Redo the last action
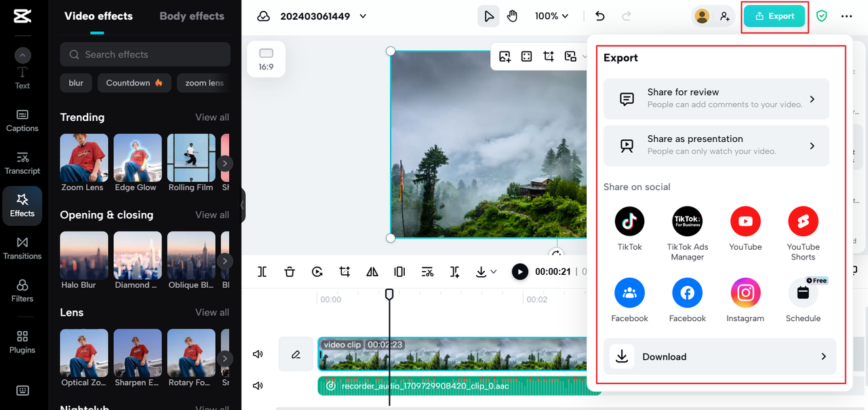Image resolution: width=868 pixels, height=410 pixels. point(627,16)
